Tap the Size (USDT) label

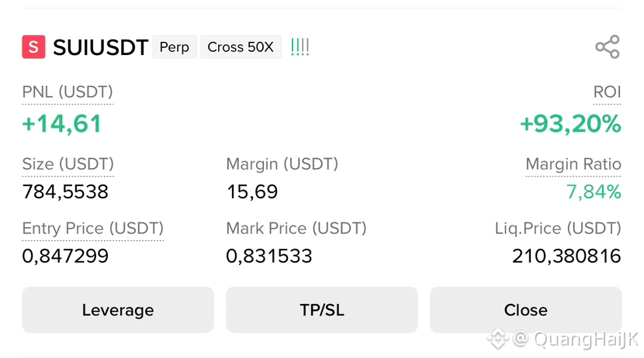pyautogui.click(x=68, y=164)
